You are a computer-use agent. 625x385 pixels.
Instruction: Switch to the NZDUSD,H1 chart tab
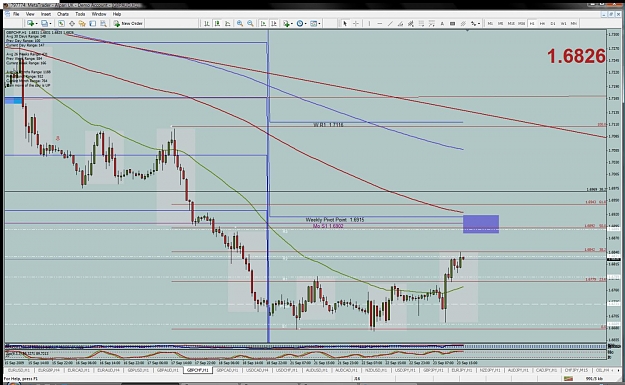tap(376, 370)
